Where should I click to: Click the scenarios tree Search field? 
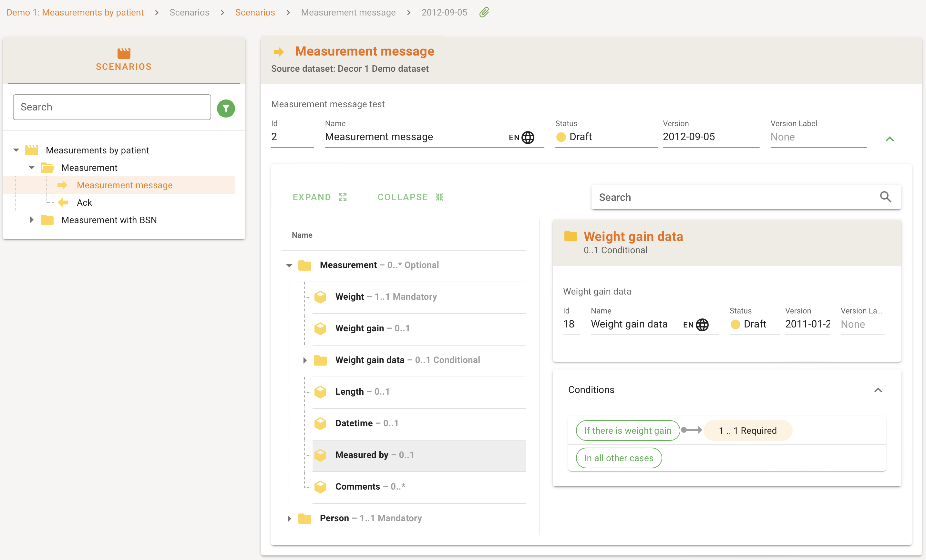pyautogui.click(x=112, y=107)
